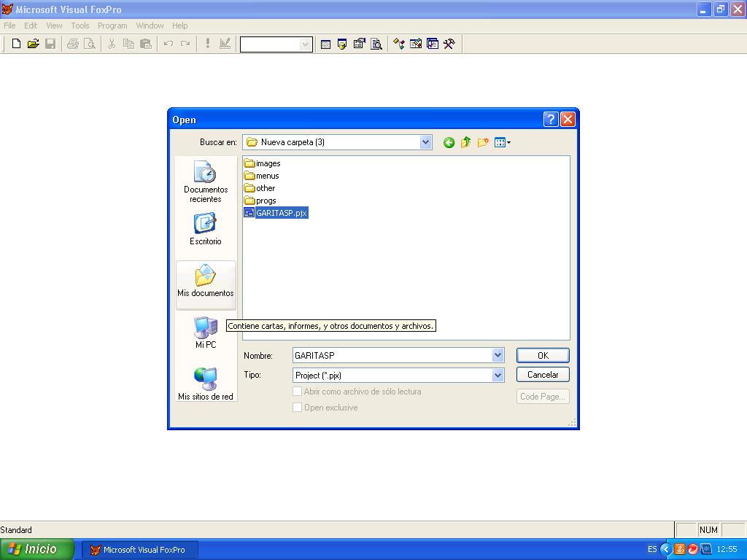This screenshot has height=560, width=747.
Task: Open the toolbar database combo box
Action: 276,44
